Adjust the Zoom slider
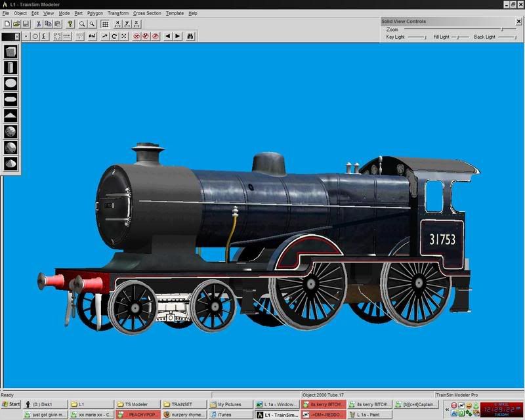This screenshot has width=525, height=420. [502, 30]
